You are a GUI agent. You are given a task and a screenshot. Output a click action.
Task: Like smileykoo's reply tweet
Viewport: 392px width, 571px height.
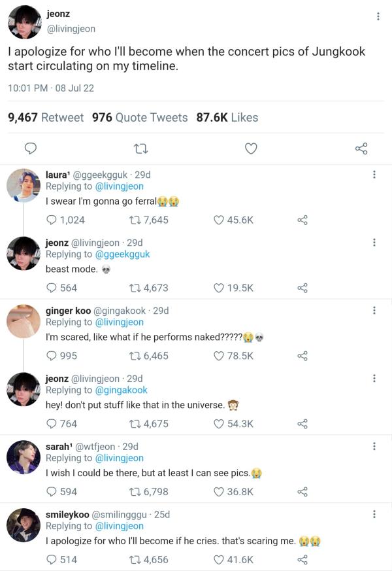point(220,560)
